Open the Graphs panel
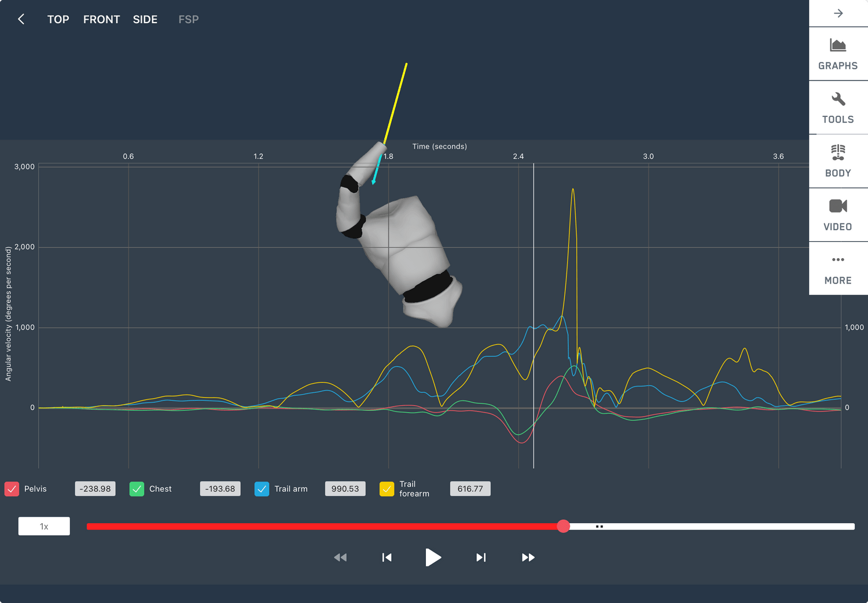The height and width of the screenshot is (603, 868). pos(837,54)
